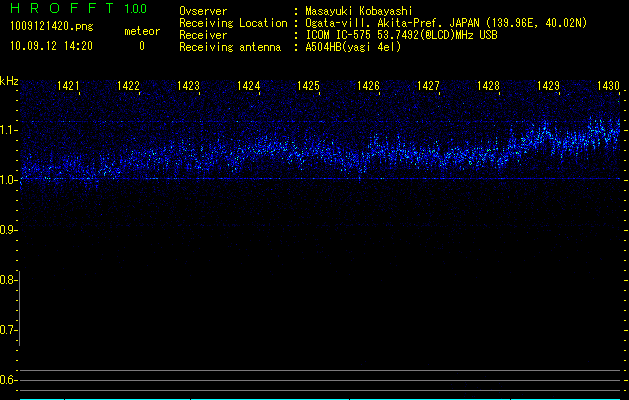Select the date stamp 10.09.12 14:20
Viewport: 629px width, 400px height.
point(51,46)
